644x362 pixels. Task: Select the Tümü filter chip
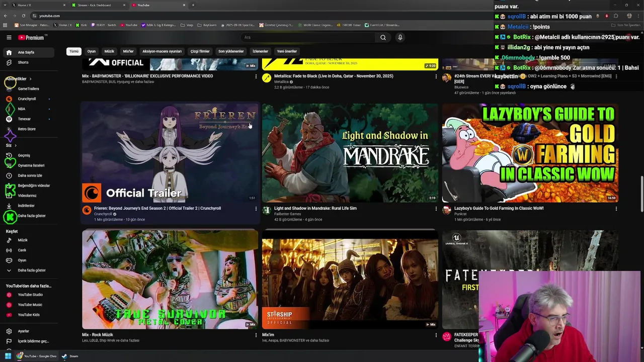point(74,51)
